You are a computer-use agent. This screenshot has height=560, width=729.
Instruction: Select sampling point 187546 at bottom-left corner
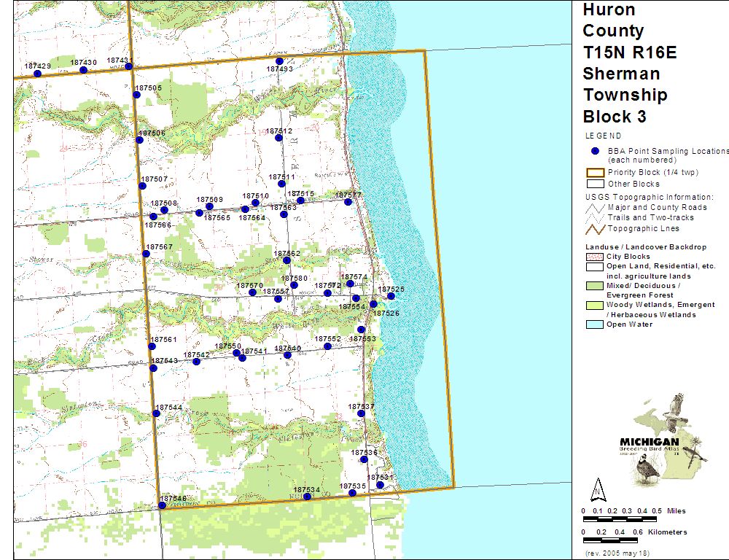pyautogui.click(x=162, y=505)
